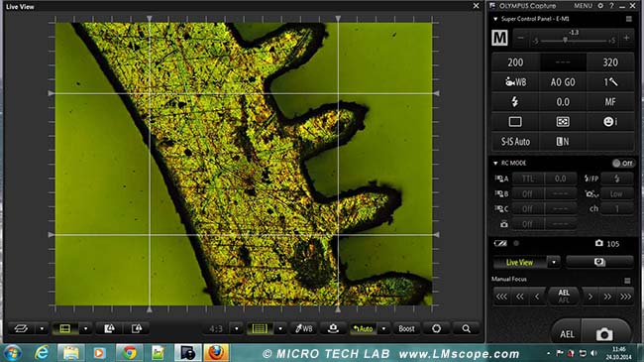Open the Live View mode dropdown arrow
644x362 pixels.
point(554,262)
